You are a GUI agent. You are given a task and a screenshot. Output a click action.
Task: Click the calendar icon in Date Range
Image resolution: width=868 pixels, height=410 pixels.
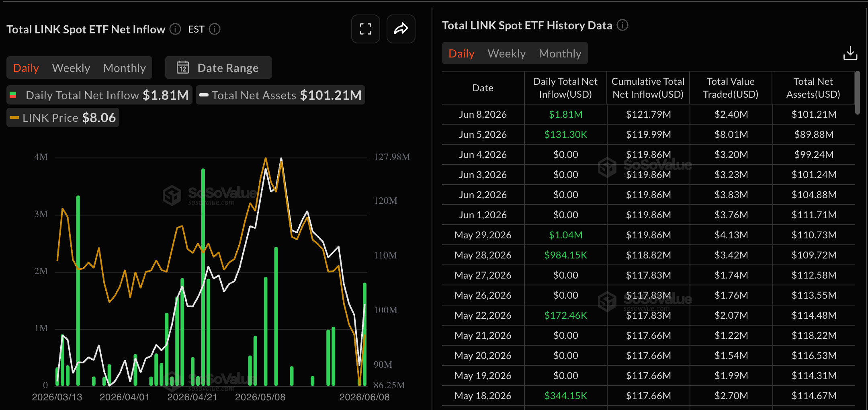pyautogui.click(x=183, y=68)
